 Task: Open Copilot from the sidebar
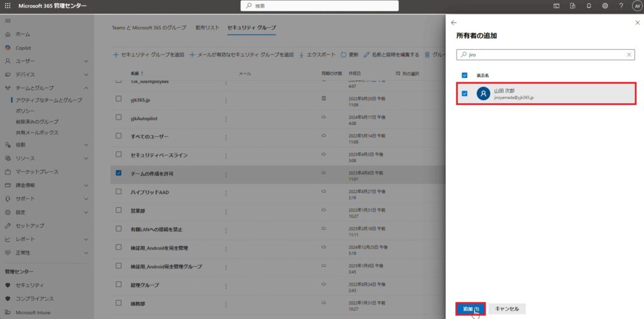tap(23, 48)
